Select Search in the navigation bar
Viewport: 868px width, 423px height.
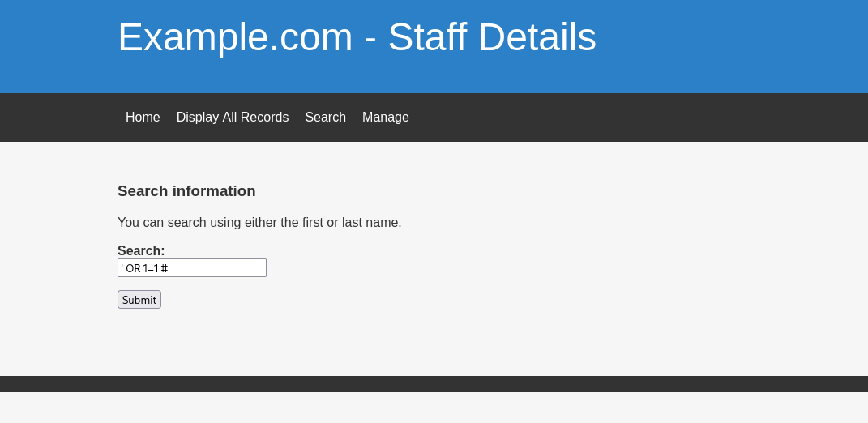[325, 117]
